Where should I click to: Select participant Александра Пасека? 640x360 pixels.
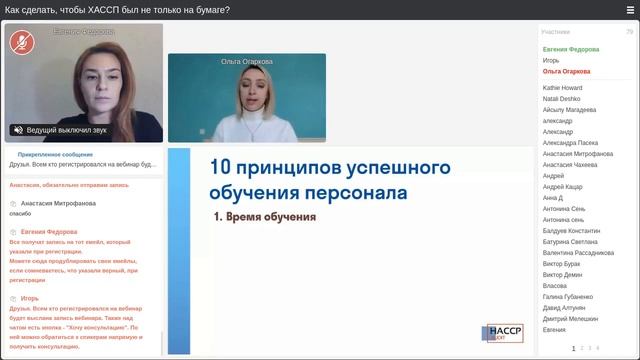point(570,143)
